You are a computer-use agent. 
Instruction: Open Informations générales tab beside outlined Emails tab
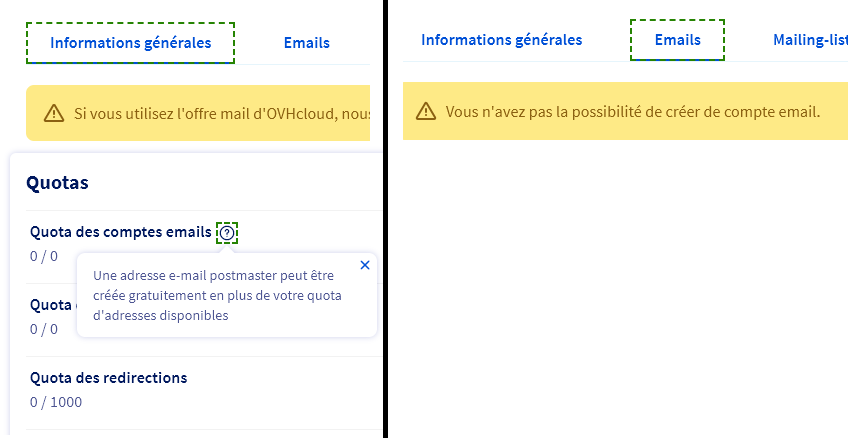pyautogui.click(x=501, y=40)
